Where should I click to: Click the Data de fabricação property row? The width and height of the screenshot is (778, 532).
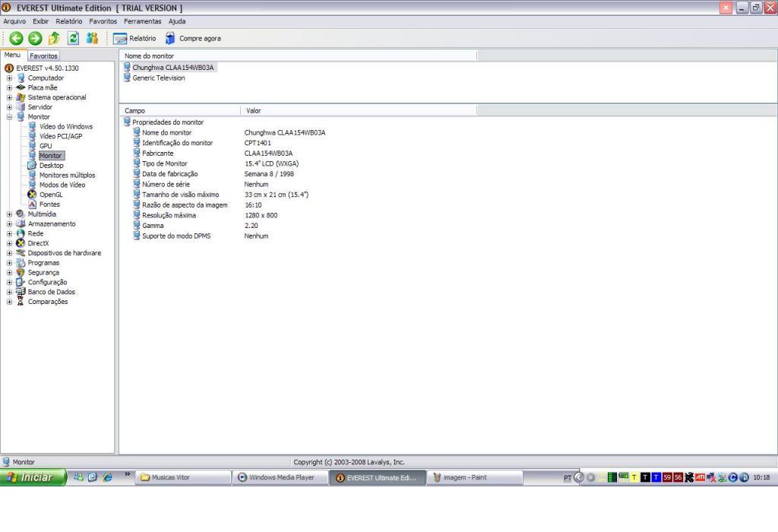(x=213, y=174)
